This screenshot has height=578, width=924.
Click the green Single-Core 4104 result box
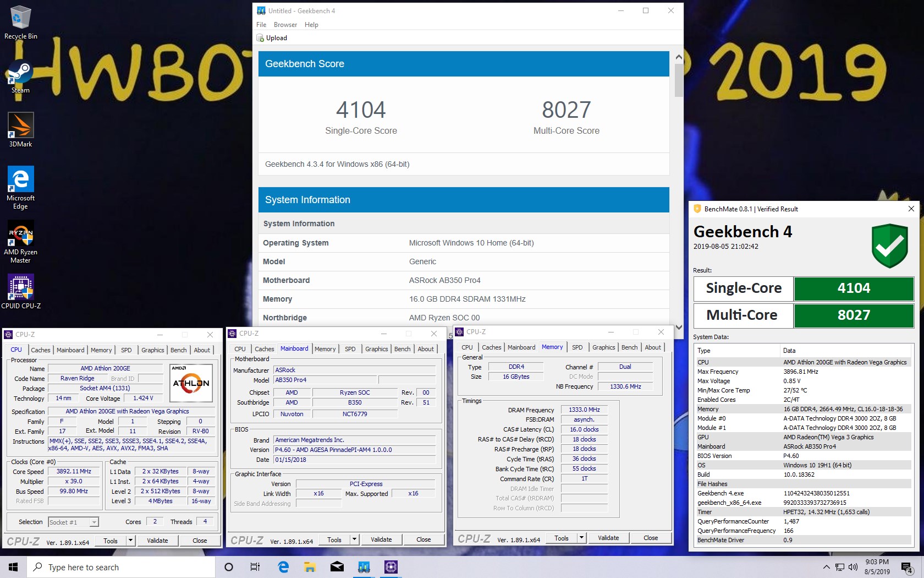click(854, 288)
